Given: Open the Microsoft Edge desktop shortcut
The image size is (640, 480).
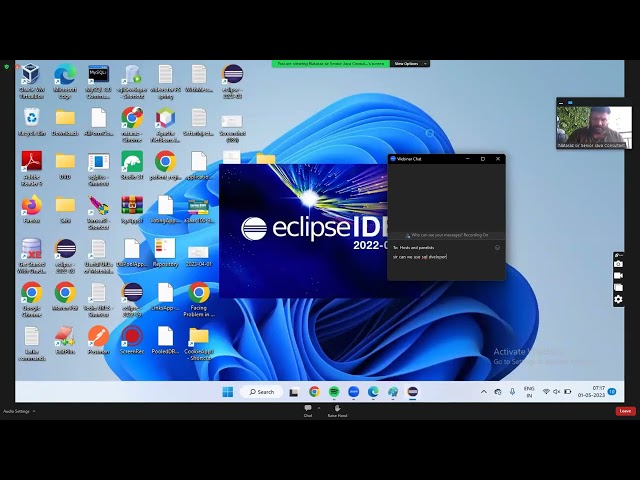Looking at the screenshot, I should (65, 81).
